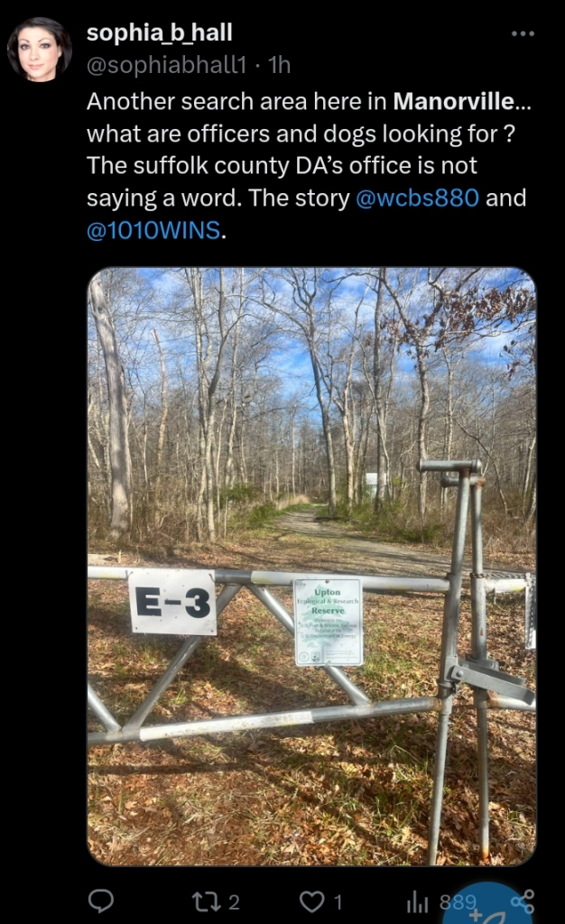Open sophia_b_hall's profile picture
The image size is (565, 924).
click(39, 50)
